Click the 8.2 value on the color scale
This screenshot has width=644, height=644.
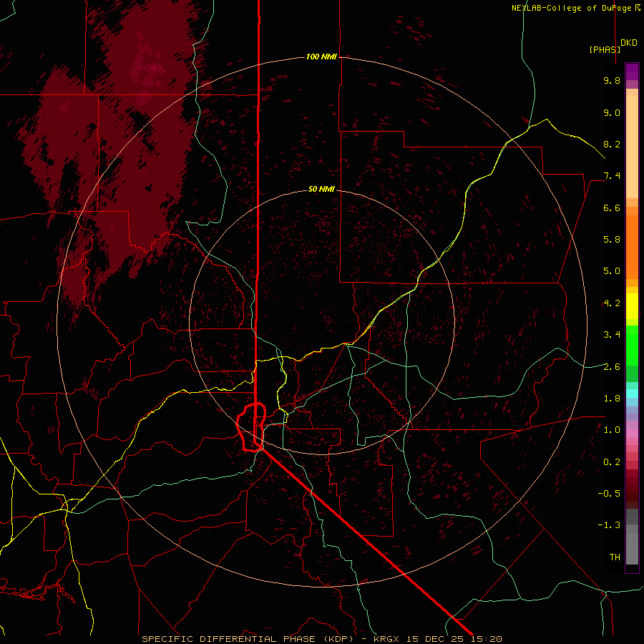pos(612,144)
